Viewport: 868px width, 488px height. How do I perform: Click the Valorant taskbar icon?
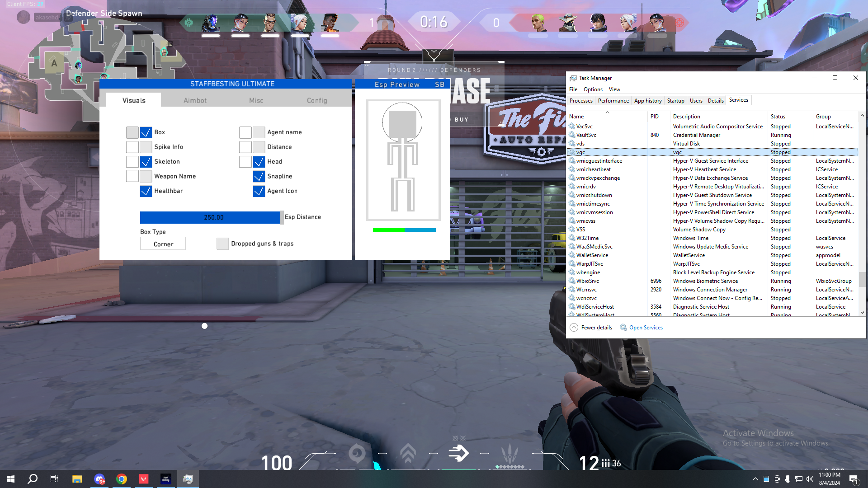144,479
